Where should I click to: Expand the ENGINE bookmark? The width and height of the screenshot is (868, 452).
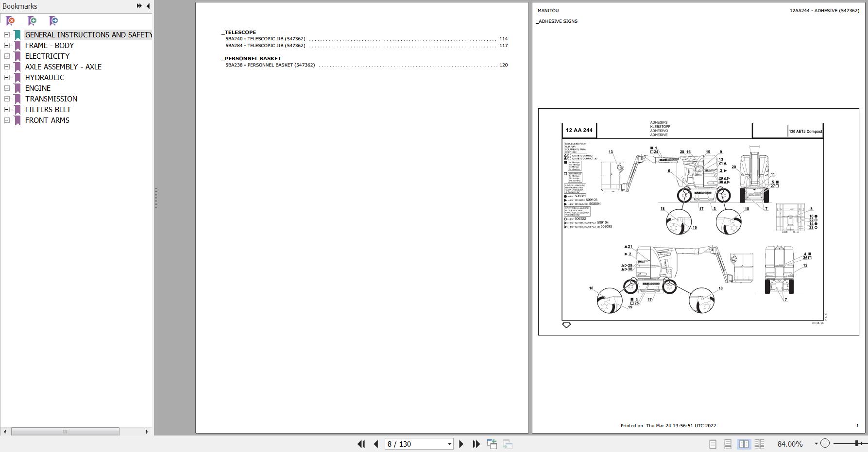click(x=7, y=88)
